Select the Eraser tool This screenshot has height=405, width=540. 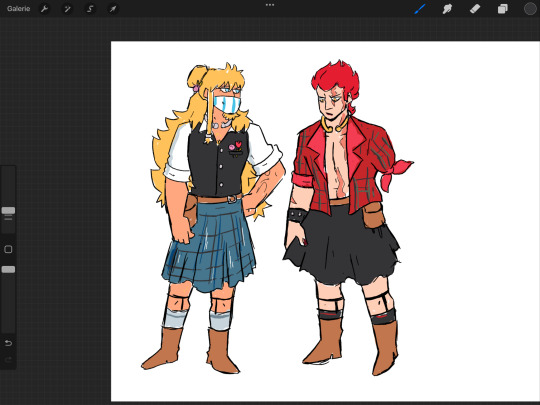475,9
